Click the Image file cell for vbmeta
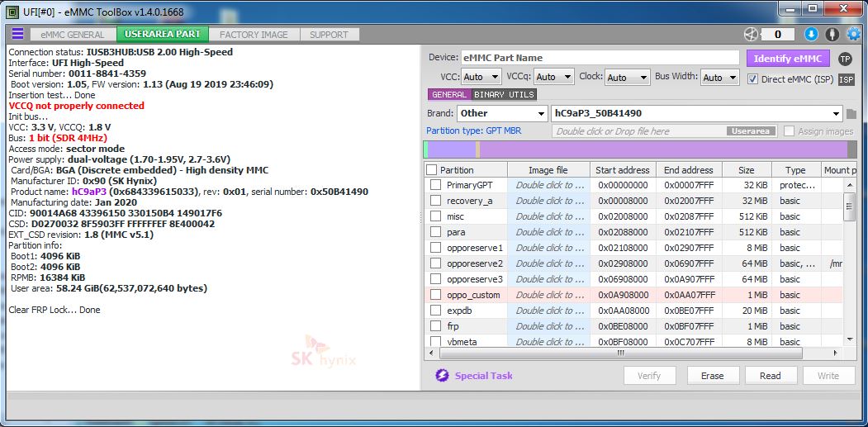Viewport: 868px width, 427px height. click(x=548, y=342)
